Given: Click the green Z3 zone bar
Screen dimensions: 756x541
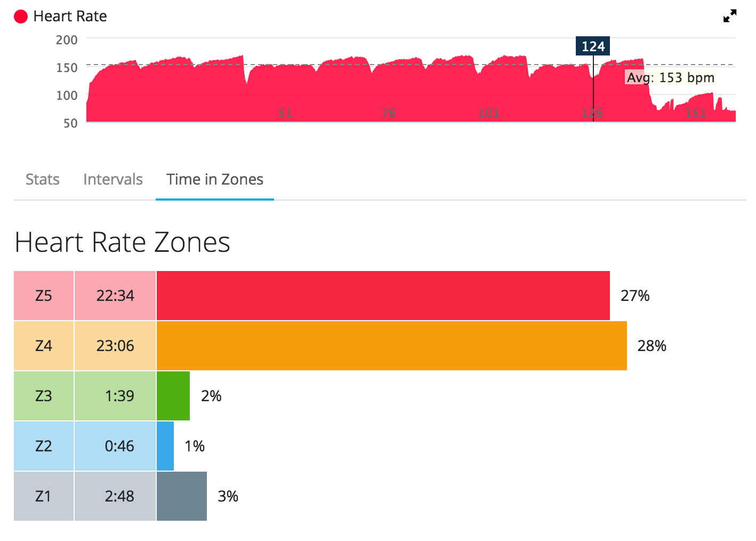Looking at the screenshot, I should coord(173,396).
